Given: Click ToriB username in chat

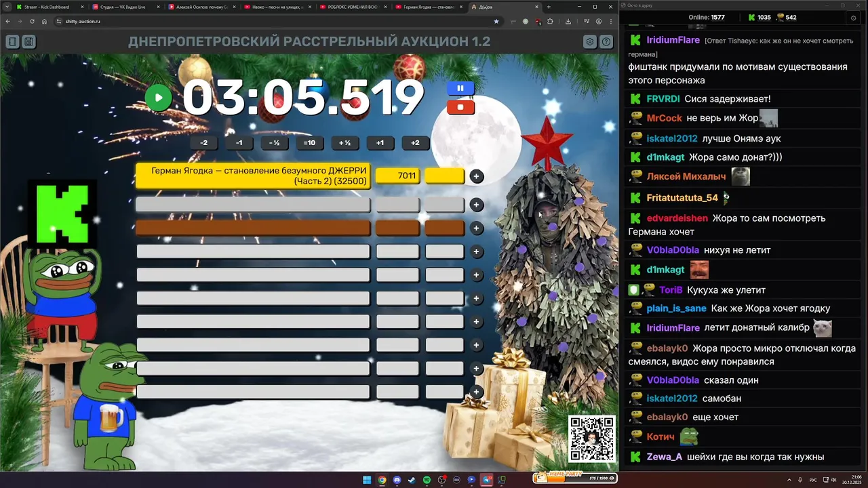Looking at the screenshot, I should tap(671, 290).
